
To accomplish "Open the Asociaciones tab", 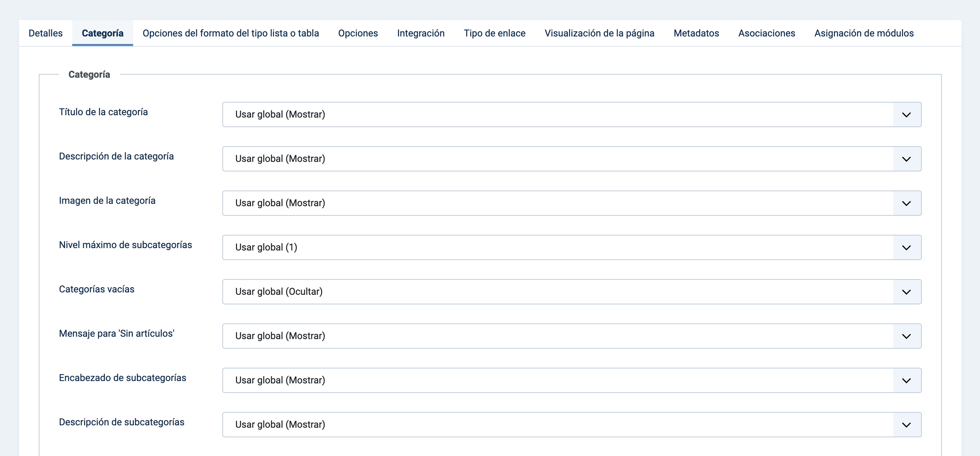I will click(x=766, y=33).
